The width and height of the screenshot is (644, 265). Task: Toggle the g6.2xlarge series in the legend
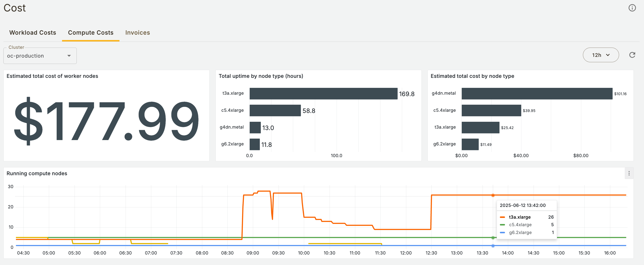pos(520,233)
